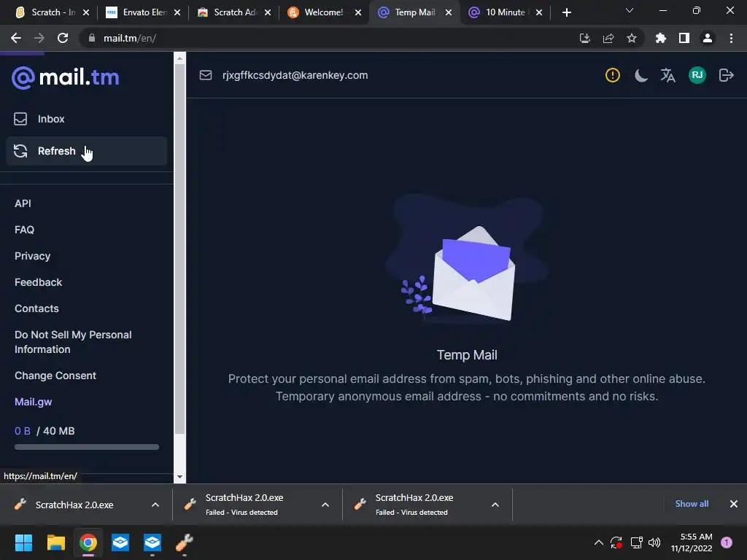Expand options for second ScratchHax download
This screenshot has height=560, width=747.
coord(325,505)
